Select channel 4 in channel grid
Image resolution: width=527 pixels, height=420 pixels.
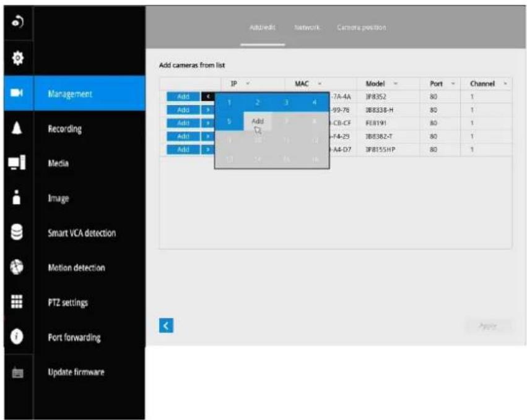pyautogui.click(x=315, y=103)
